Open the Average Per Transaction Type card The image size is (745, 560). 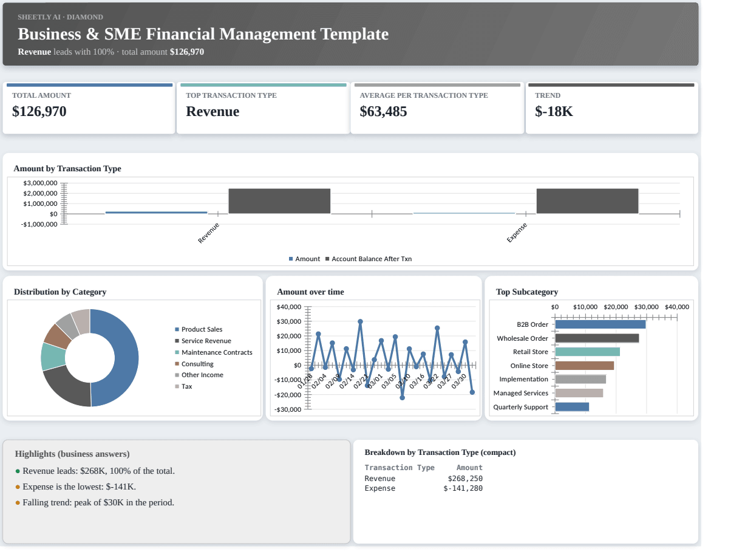tap(437, 108)
